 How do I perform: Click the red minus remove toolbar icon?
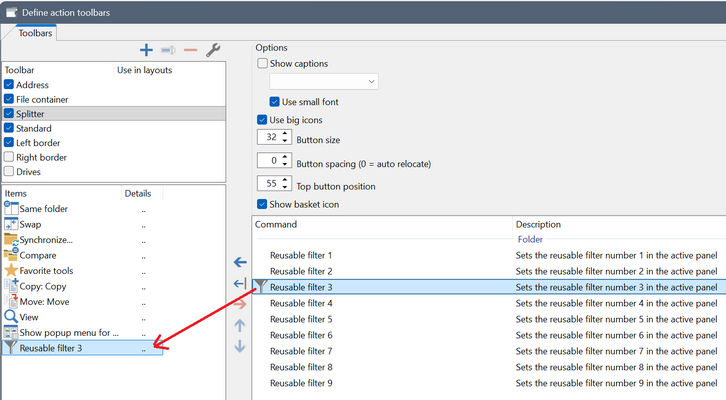(x=190, y=50)
